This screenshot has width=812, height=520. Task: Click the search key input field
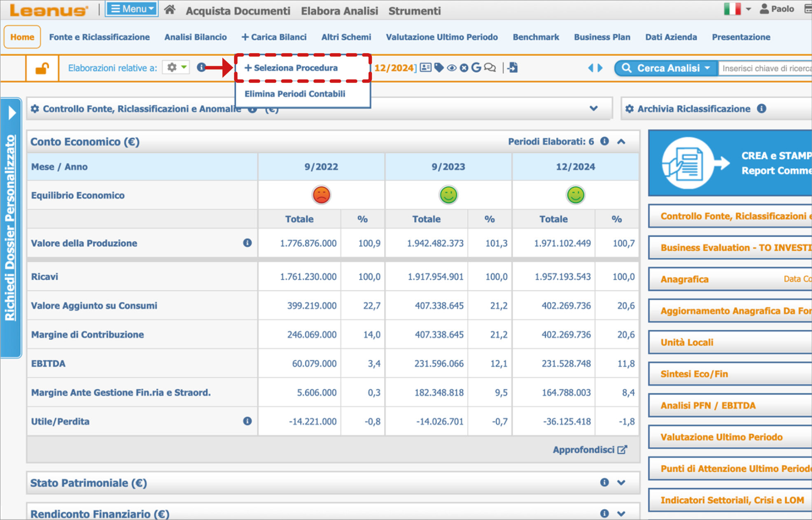click(x=765, y=68)
